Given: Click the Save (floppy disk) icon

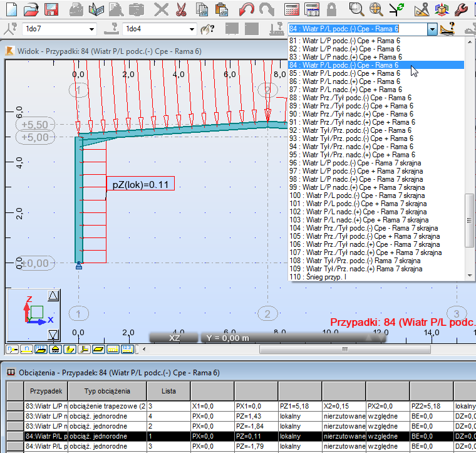Looking at the screenshot, I should point(52,9).
